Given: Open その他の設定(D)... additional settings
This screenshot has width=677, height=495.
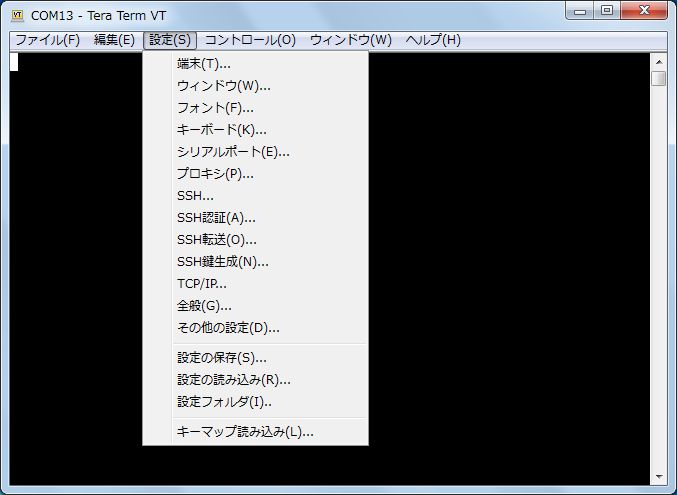Looking at the screenshot, I should 256,328.
